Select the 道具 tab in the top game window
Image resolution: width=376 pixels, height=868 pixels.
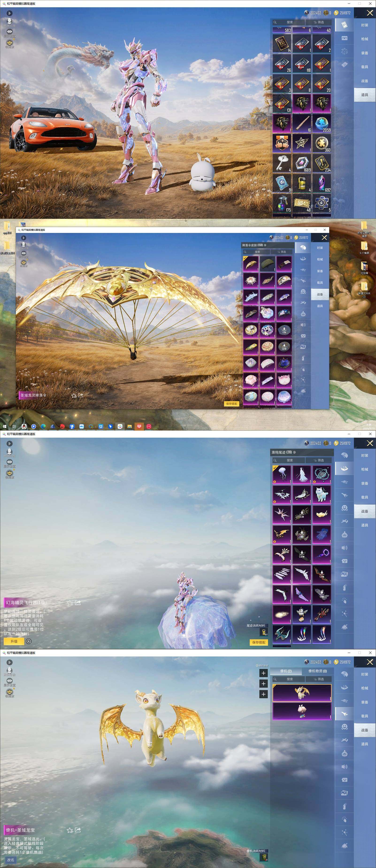364,95
